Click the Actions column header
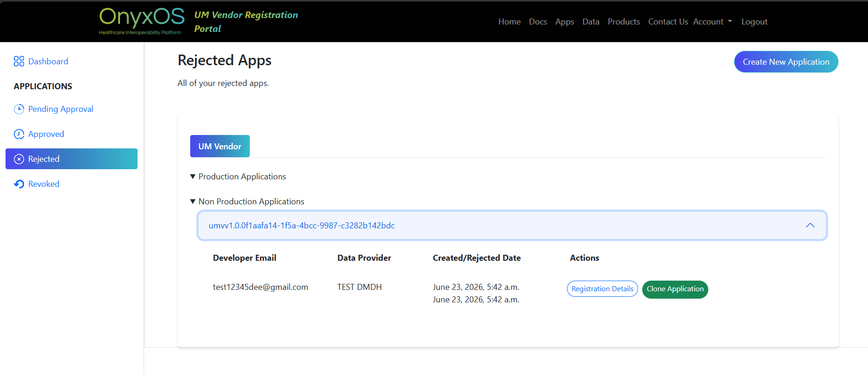The image size is (868, 374). tap(585, 258)
